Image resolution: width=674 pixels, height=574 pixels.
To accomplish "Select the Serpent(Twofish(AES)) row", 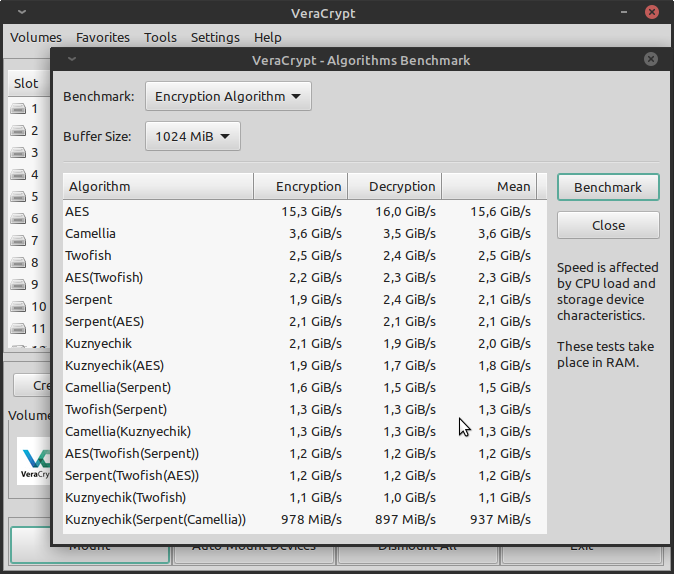I will click(305, 476).
